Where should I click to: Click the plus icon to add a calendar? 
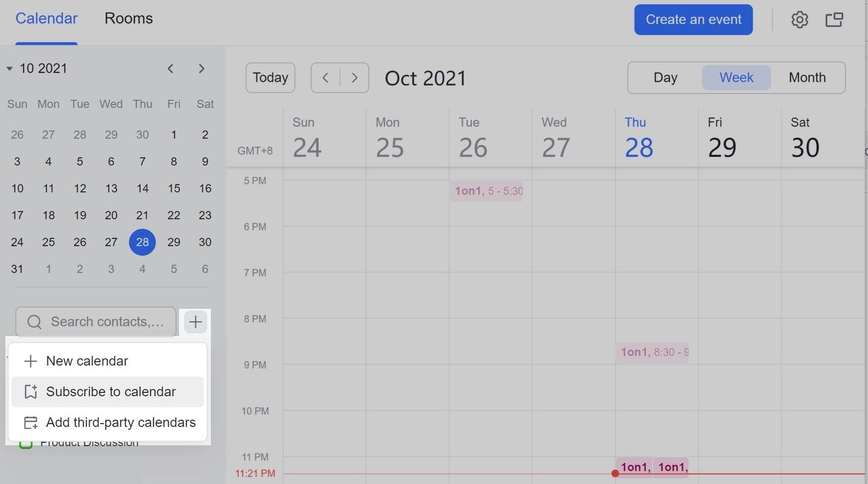pos(195,321)
